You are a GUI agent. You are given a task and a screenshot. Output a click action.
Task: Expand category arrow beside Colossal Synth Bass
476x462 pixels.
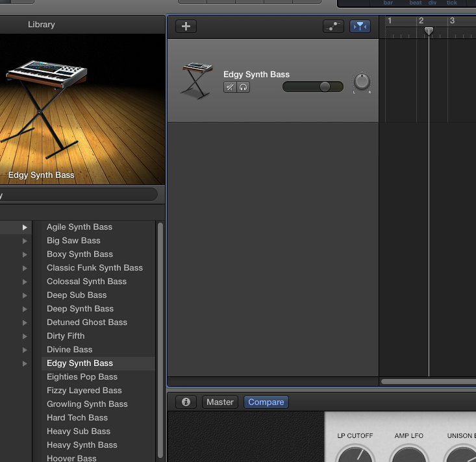[x=25, y=282]
